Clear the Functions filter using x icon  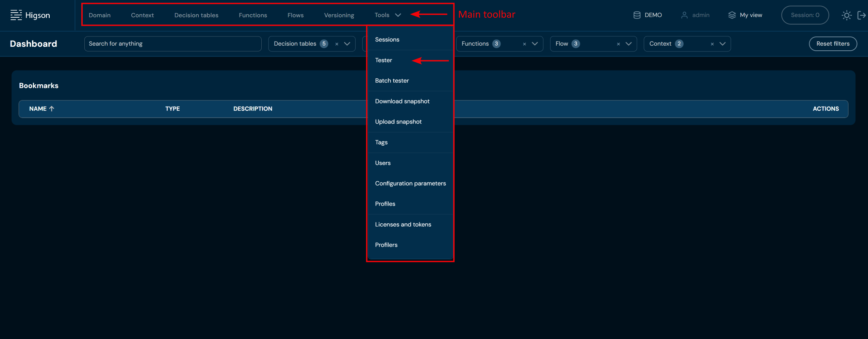(x=524, y=44)
